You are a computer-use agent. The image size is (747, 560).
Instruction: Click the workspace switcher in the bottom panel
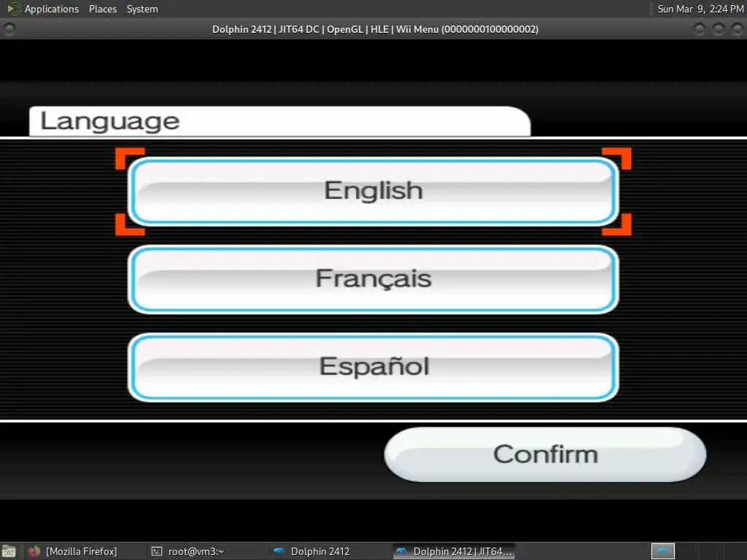click(662, 551)
